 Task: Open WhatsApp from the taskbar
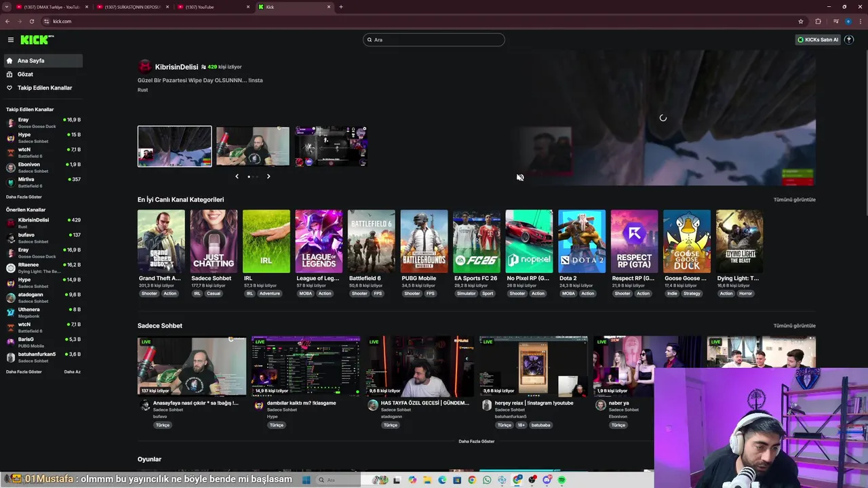(487, 480)
